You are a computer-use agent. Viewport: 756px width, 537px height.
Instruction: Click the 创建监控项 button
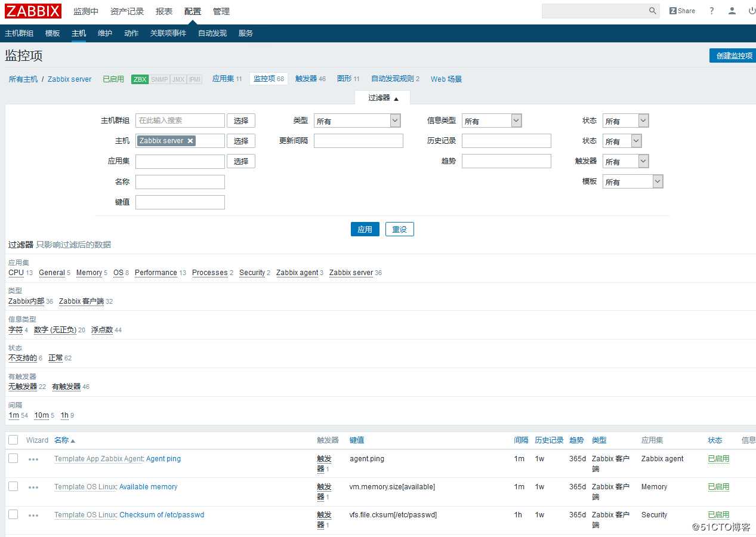pyautogui.click(x=733, y=55)
